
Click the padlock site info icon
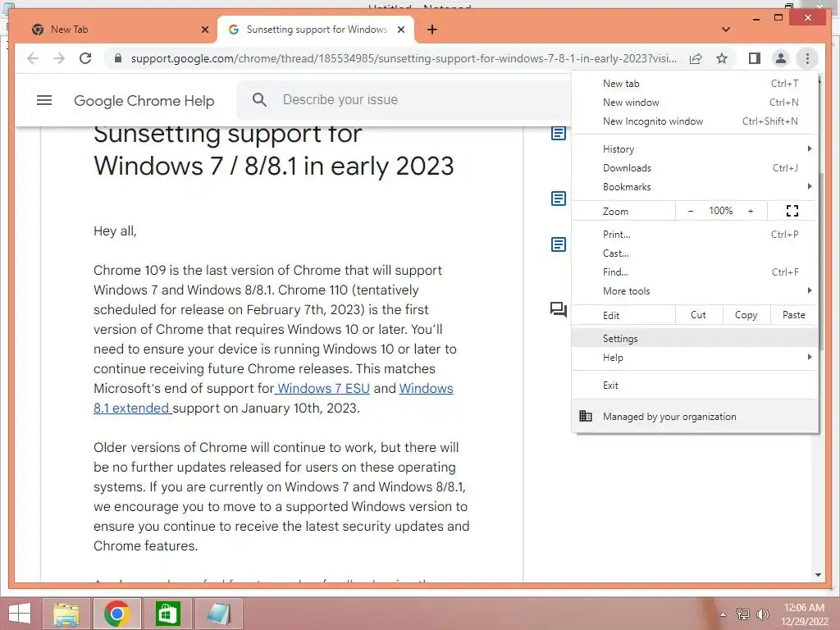[x=118, y=58]
